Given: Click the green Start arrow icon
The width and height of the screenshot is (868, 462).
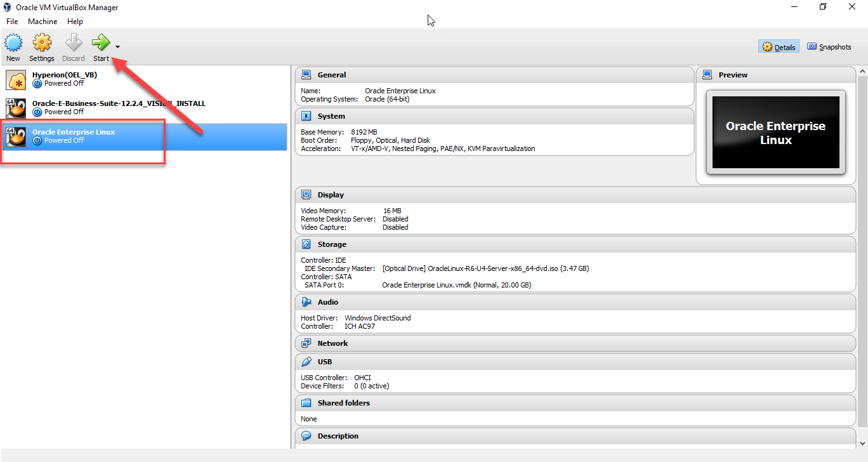Looking at the screenshot, I should 100,43.
